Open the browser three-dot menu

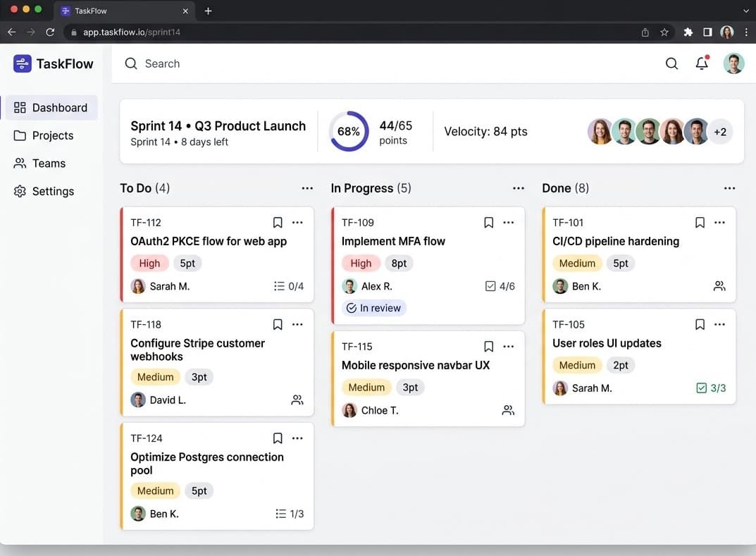click(746, 32)
